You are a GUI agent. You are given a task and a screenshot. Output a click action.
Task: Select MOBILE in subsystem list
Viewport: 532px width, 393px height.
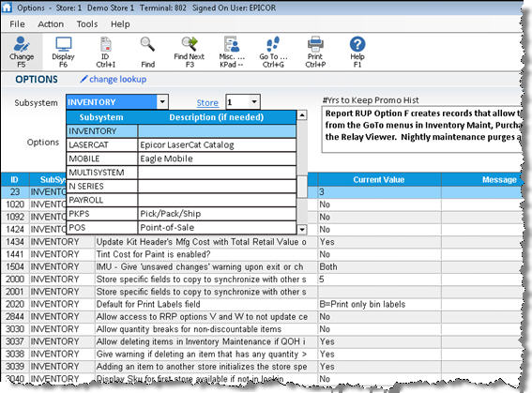click(x=181, y=159)
